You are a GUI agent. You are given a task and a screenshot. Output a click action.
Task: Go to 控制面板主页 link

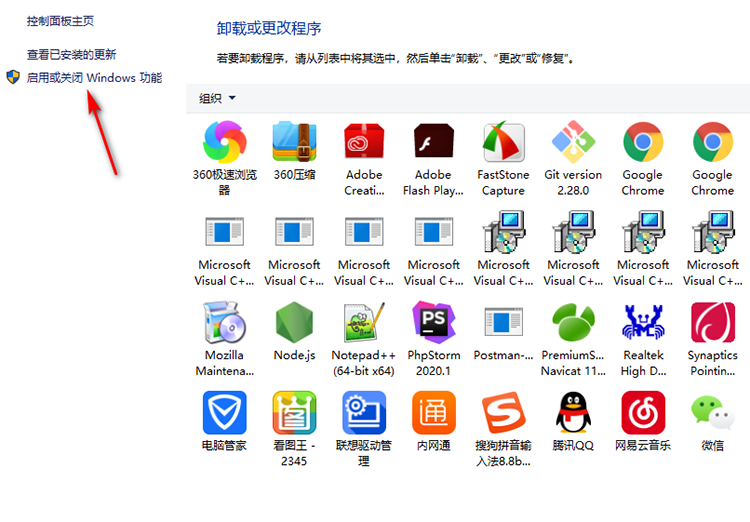pyautogui.click(x=60, y=21)
